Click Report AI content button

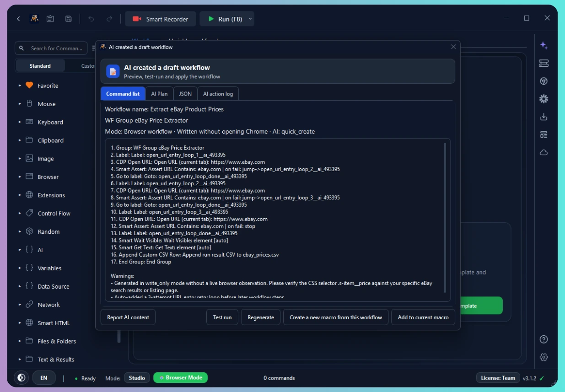click(x=128, y=317)
